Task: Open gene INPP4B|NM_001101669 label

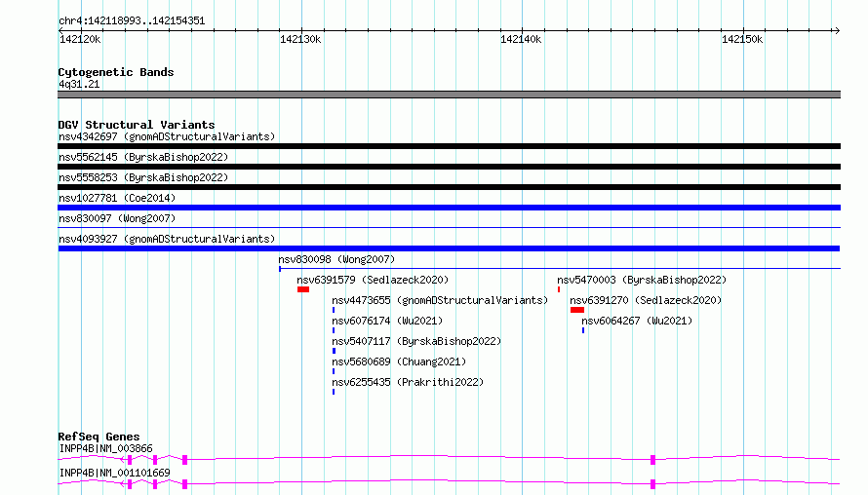Action: point(114,473)
